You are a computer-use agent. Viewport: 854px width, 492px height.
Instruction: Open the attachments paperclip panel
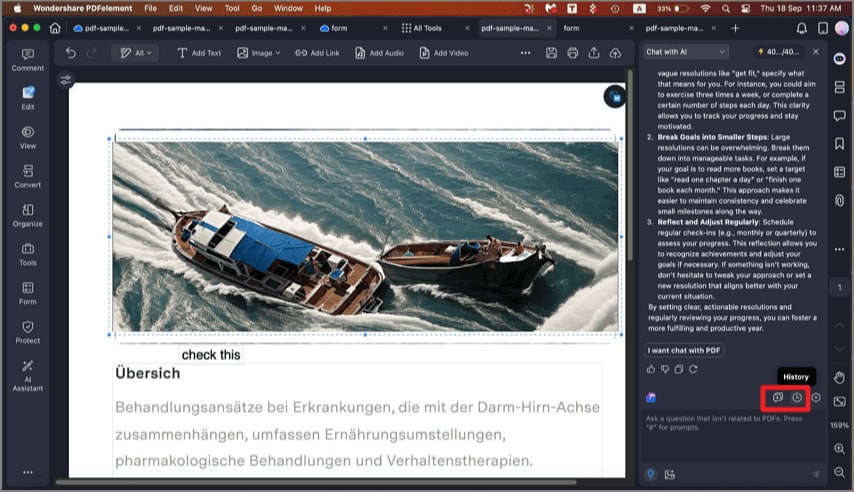(x=839, y=200)
